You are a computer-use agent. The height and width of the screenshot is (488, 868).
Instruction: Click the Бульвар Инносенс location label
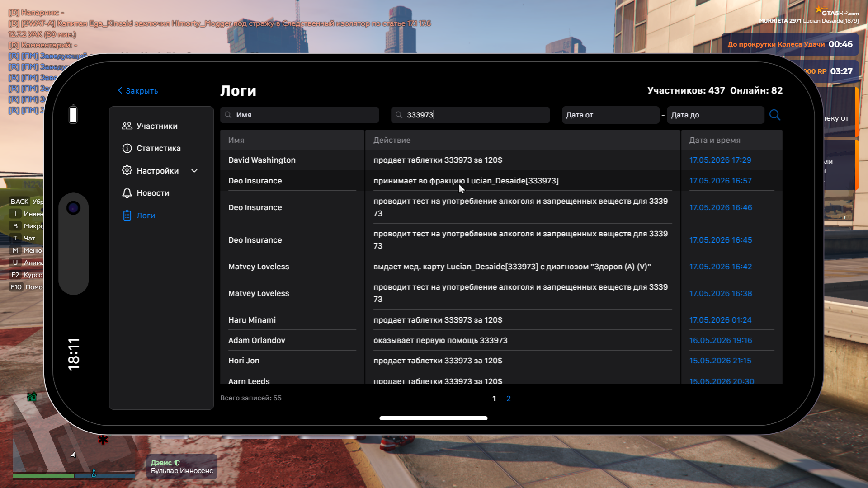click(x=182, y=471)
